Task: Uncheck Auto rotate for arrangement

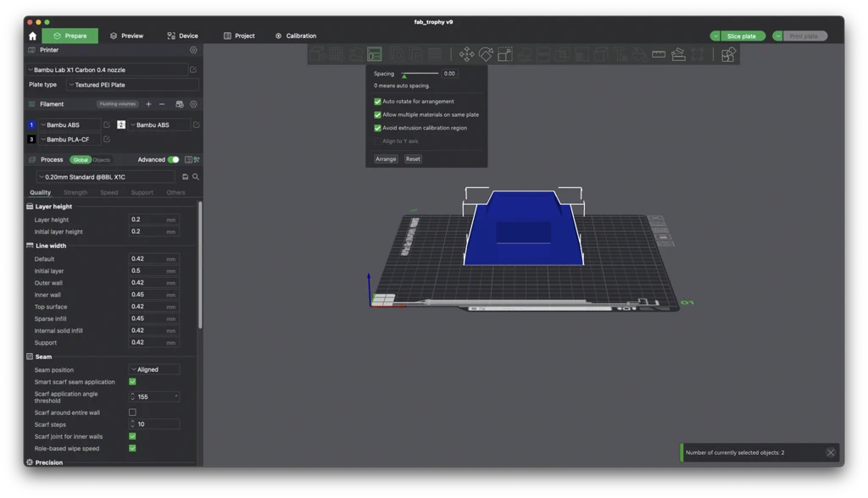Action: 377,102
